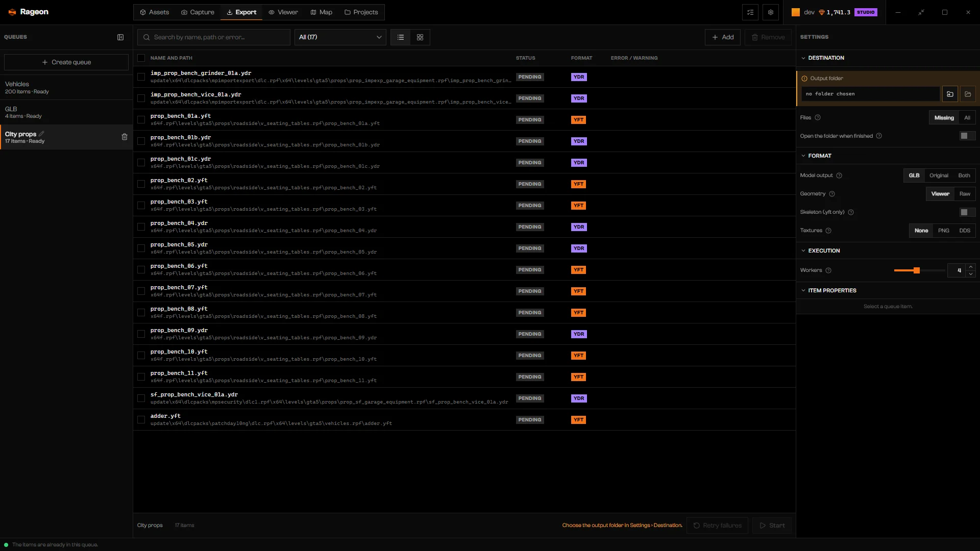Adjust the Workers slider handle
Screen dimensions: 980x551
tap(917, 270)
